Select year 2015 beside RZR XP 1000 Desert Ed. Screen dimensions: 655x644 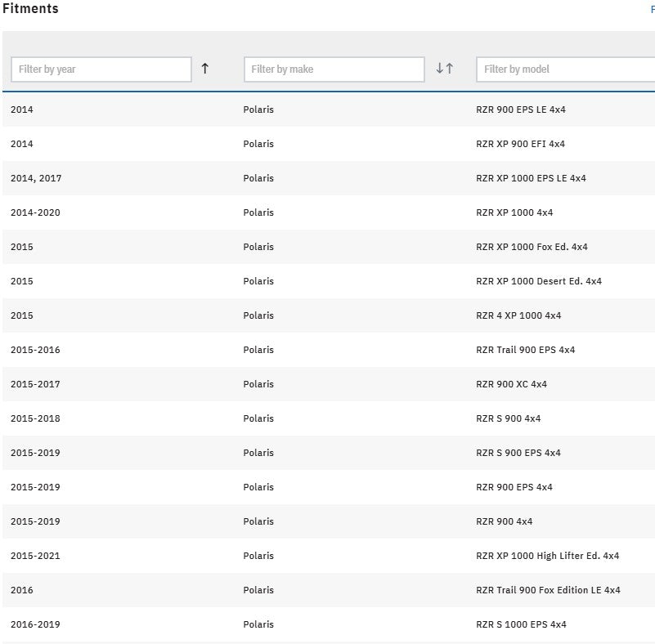click(22, 281)
